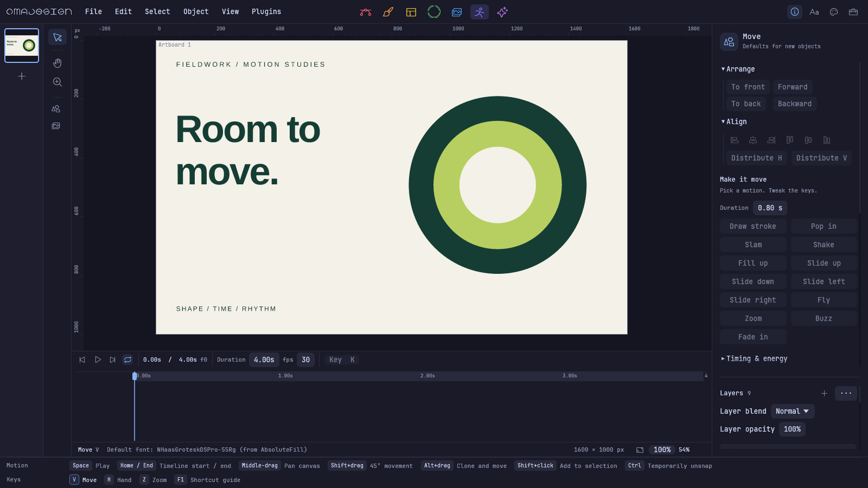Open the image gallery mode icon
The width and height of the screenshot is (868, 488).
[457, 12]
